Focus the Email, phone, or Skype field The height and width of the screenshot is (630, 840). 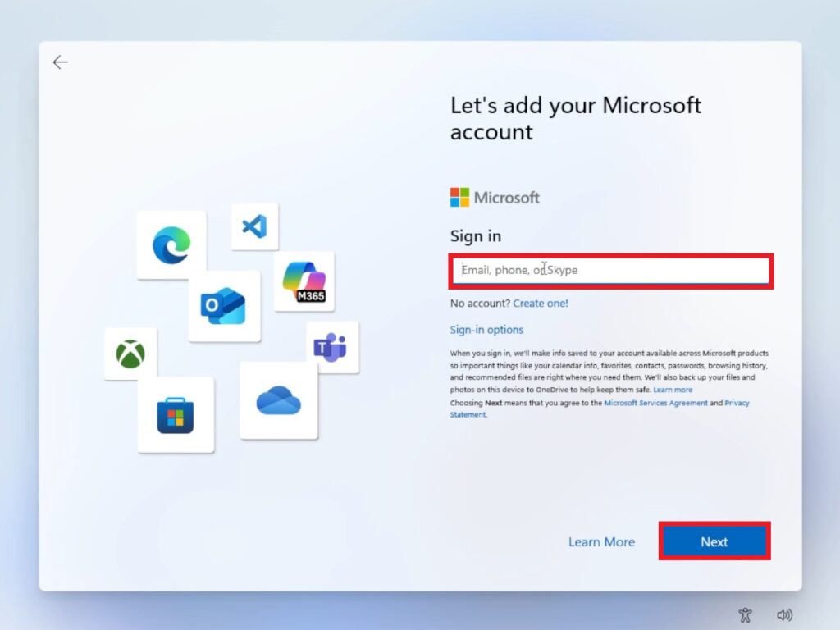coord(610,270)
